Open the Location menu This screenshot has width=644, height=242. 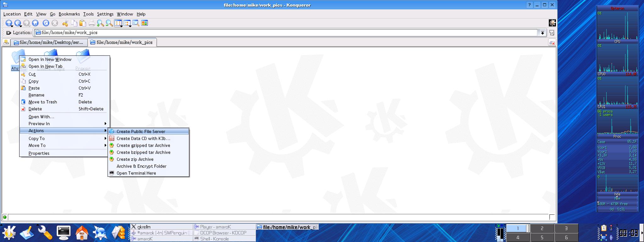point(12,14)
